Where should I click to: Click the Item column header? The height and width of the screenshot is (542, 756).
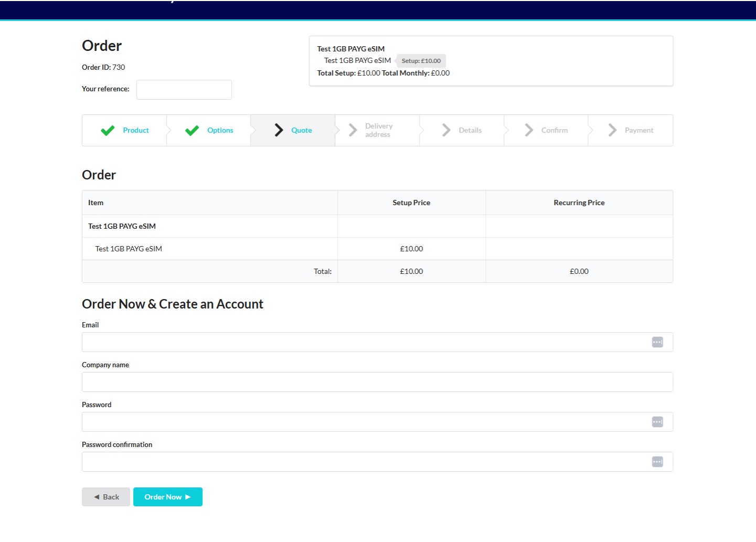210,203
